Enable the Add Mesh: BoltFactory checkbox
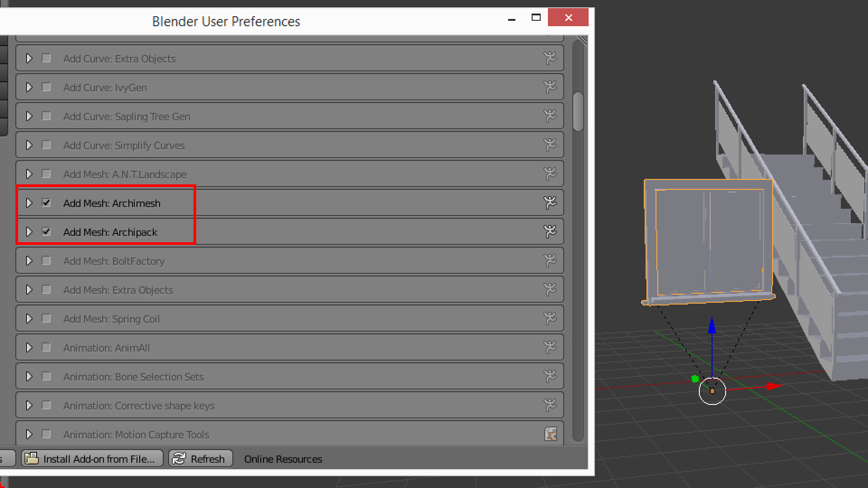Screen dimensions: 868x488 46,261
